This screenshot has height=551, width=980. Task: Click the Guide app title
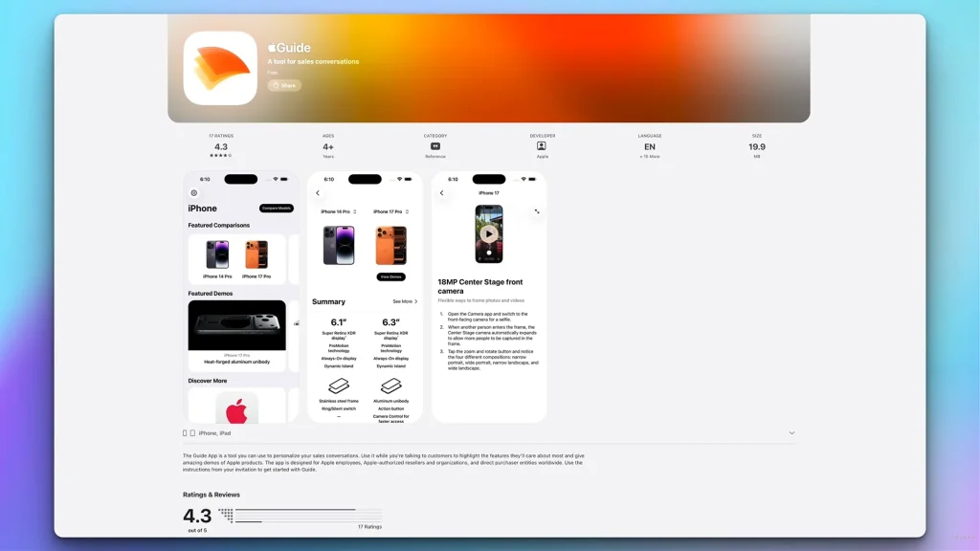[x=289, y=48]
